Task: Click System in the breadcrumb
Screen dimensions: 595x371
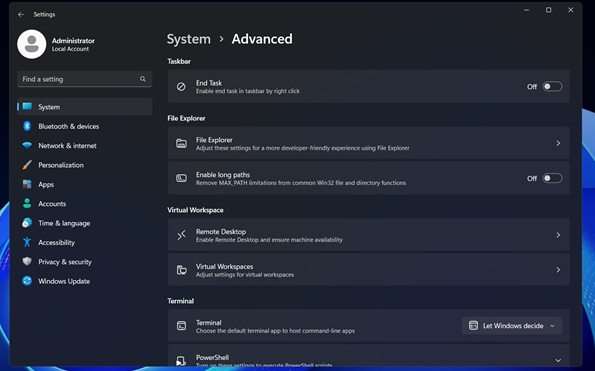Action: 189,39
